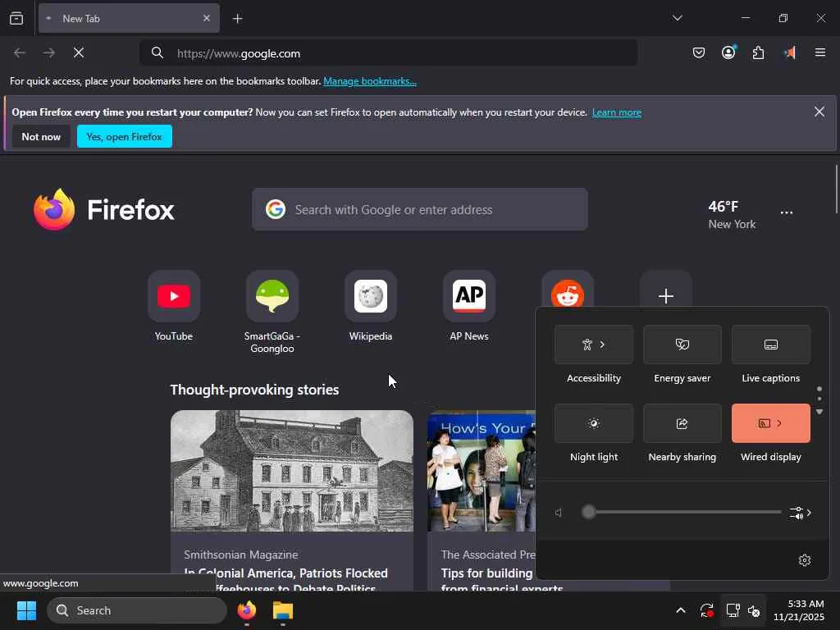The width and height of the screenshot is (840, 630).
Task: Toggle Night light
Action: 594,423
